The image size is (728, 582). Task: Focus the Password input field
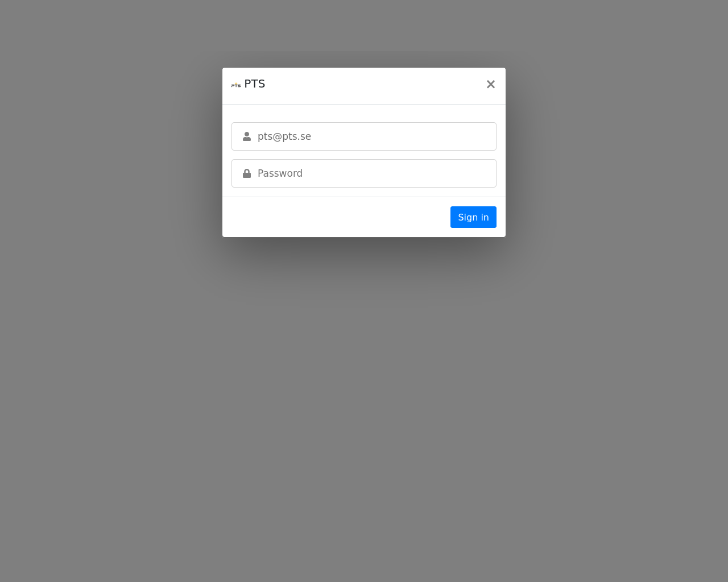[364, 173]
